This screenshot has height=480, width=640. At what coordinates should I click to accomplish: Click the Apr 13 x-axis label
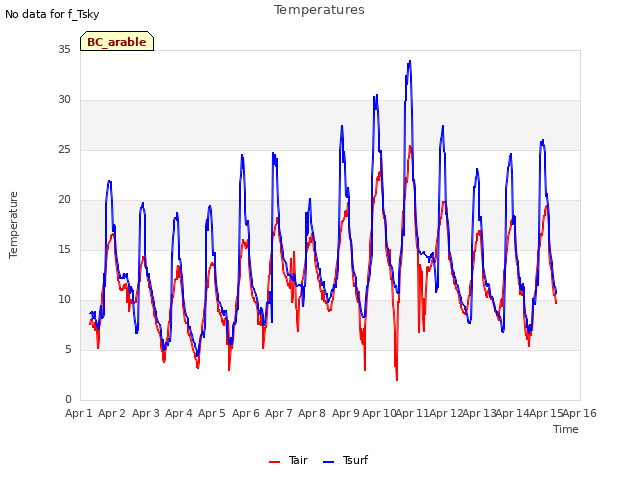[480, 413]
